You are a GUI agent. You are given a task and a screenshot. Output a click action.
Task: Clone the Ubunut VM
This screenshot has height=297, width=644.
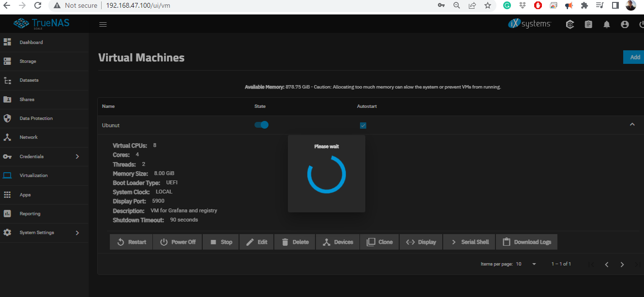tap(379, 242)
